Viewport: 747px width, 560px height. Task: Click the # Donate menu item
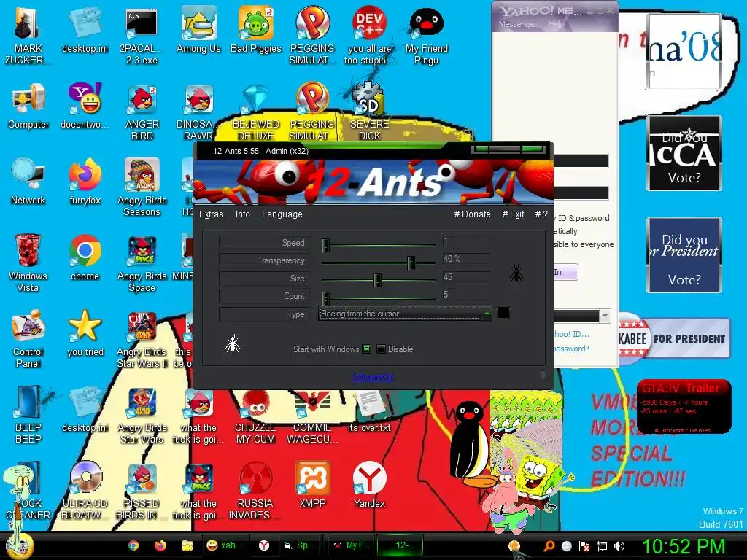(472, 214)
